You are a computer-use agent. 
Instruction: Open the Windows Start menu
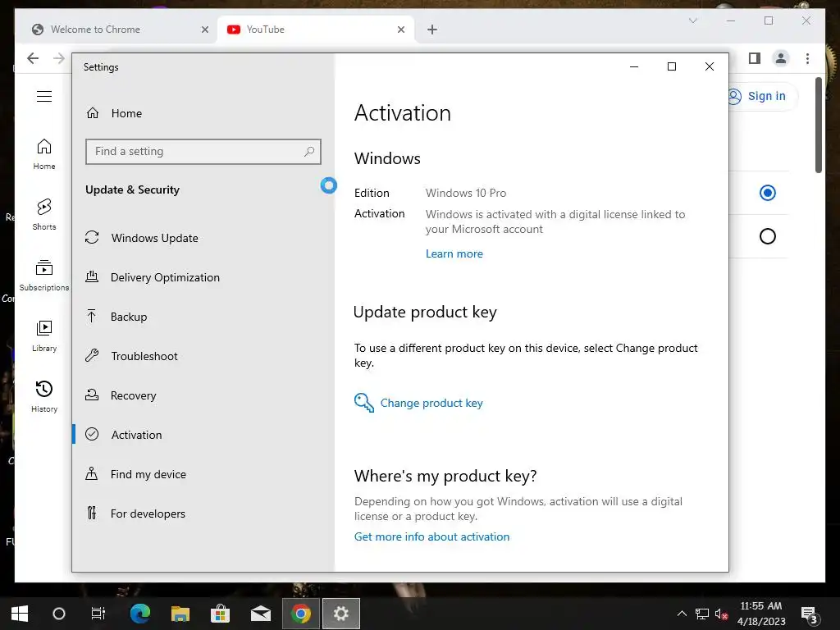click(20, 614)
